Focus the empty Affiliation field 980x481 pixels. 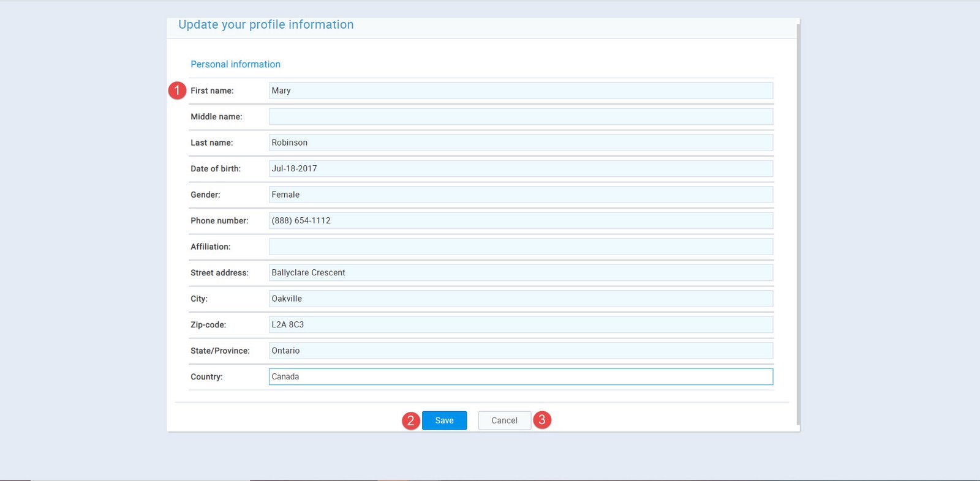pyautogui.click(x=520, y=247)
